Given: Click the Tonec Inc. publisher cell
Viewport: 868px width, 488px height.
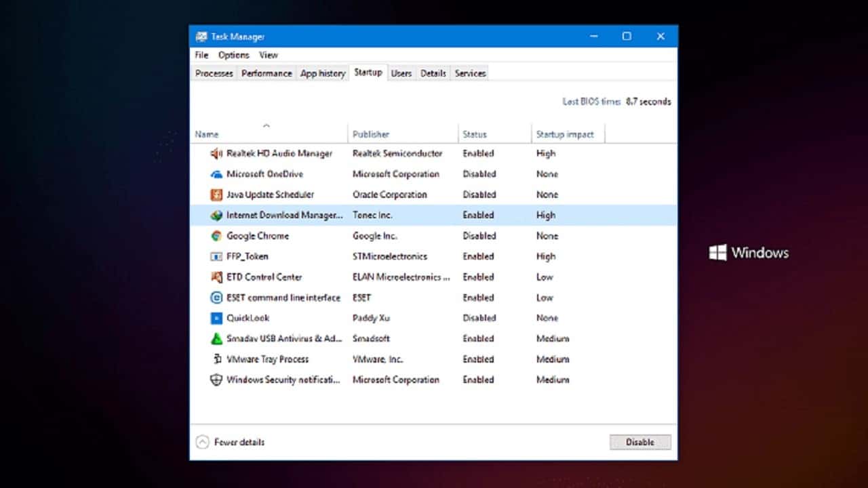Looking at the screenshot, I should (372, 216).
